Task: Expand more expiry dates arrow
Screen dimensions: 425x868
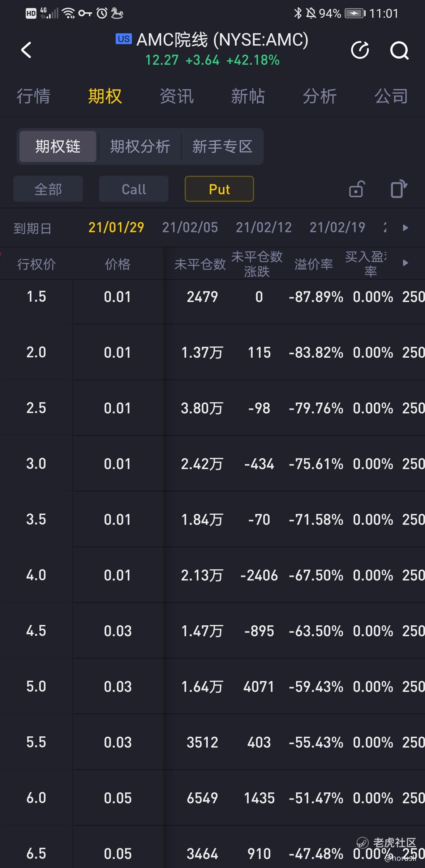Action: (x=405, y=227)
